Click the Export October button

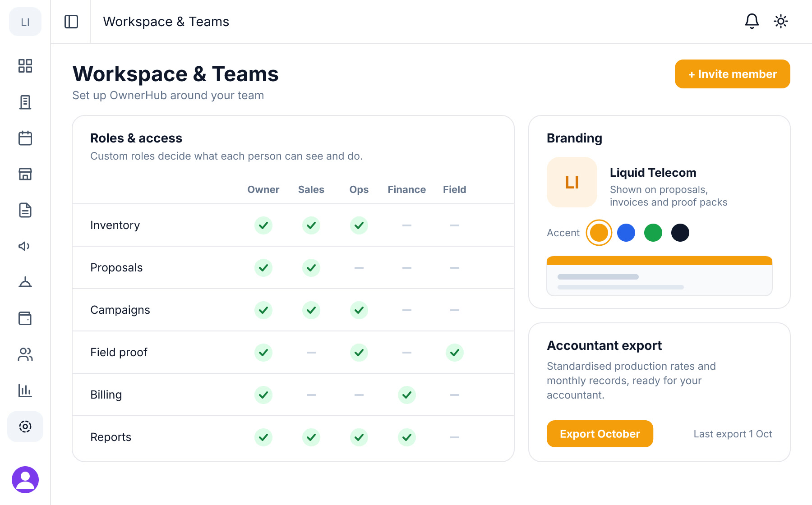pos(600,434)
